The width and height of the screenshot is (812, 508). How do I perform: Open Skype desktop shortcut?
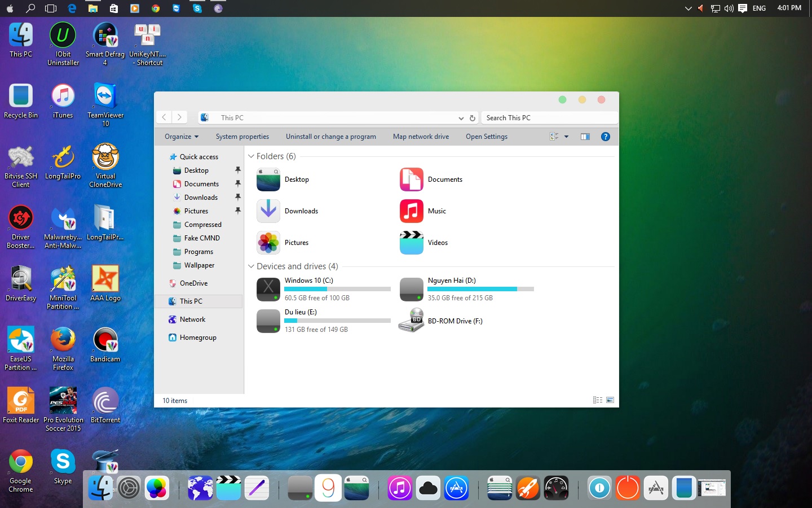coord(63,466)
